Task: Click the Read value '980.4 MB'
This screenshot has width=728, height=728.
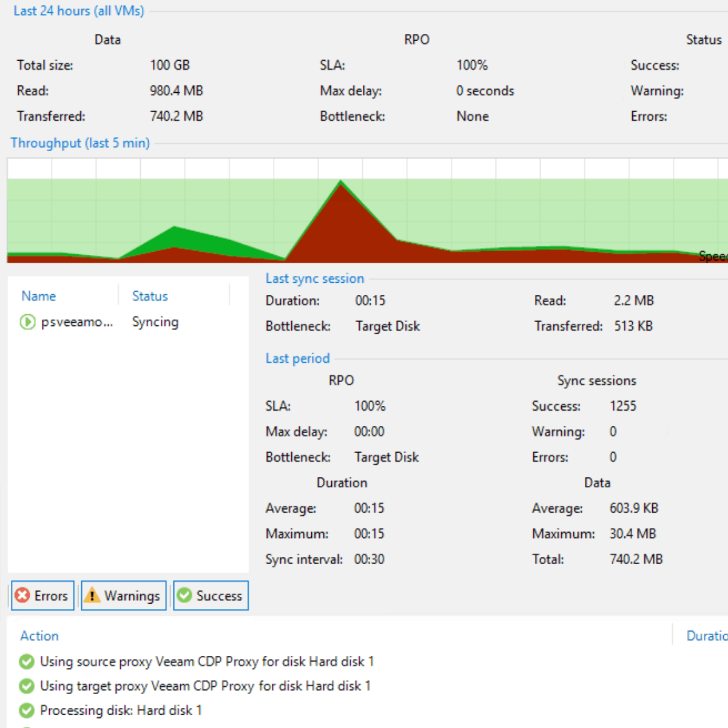Action: pyautogui.click(x=177, y=90)
